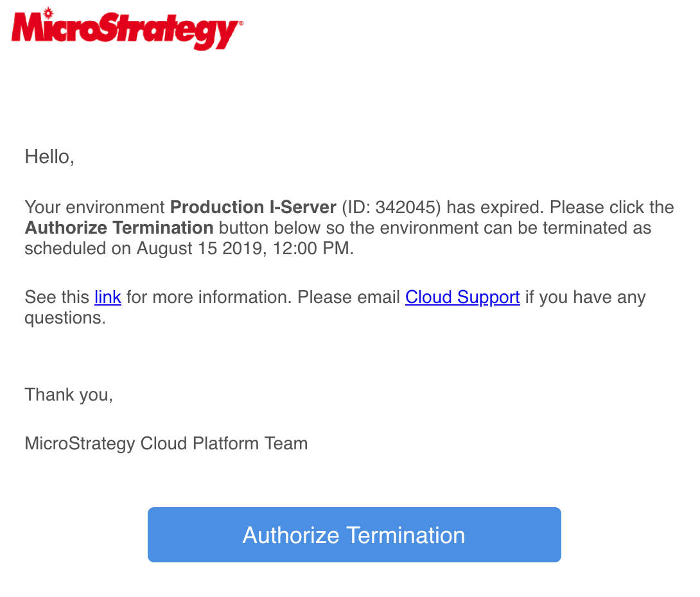Click the bold Authorize Termination text in the paragraph
This screenshot has width=700, height=597.
[x=119, y=228]
